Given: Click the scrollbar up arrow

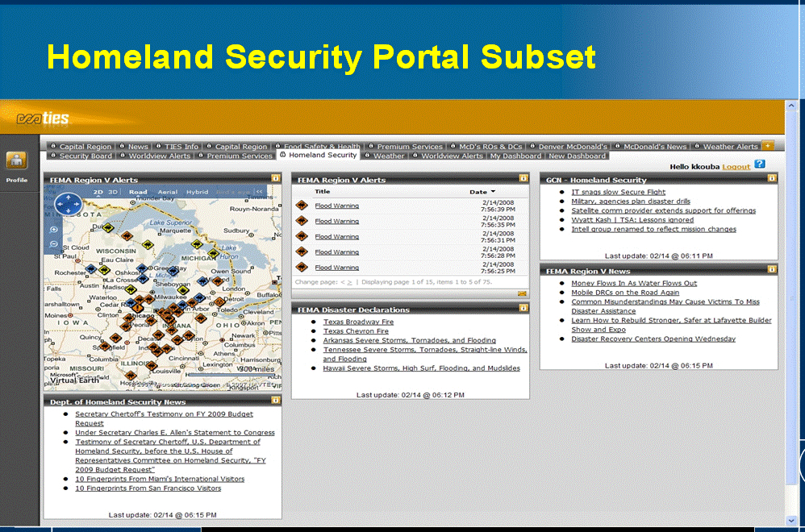Looking at the screenshot, I should pyautogui.click(x=791, y=105).
